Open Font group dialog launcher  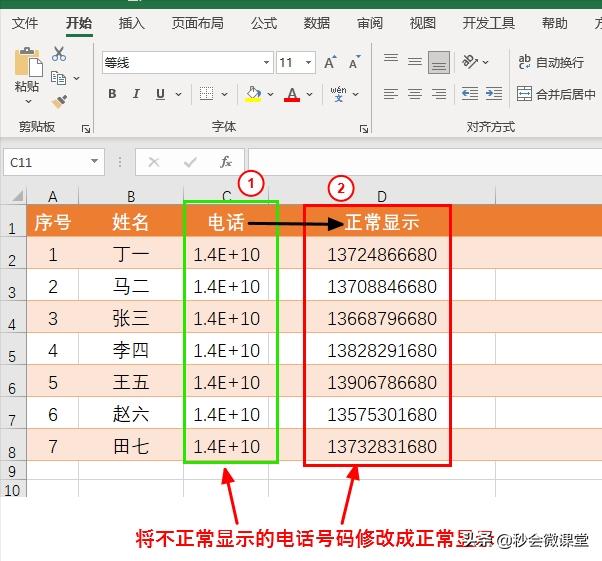[364, 129]
